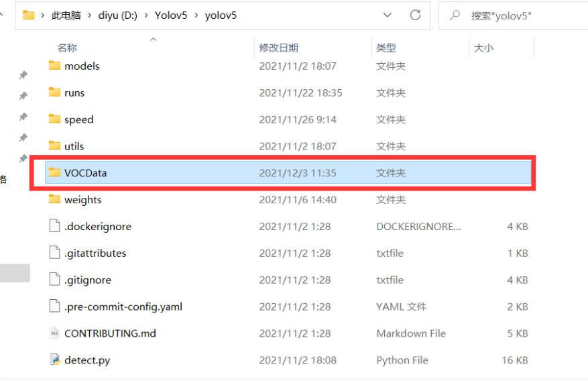Select the detect.py file name
This screenshot has width=588, height=381.
coord(87,360)
